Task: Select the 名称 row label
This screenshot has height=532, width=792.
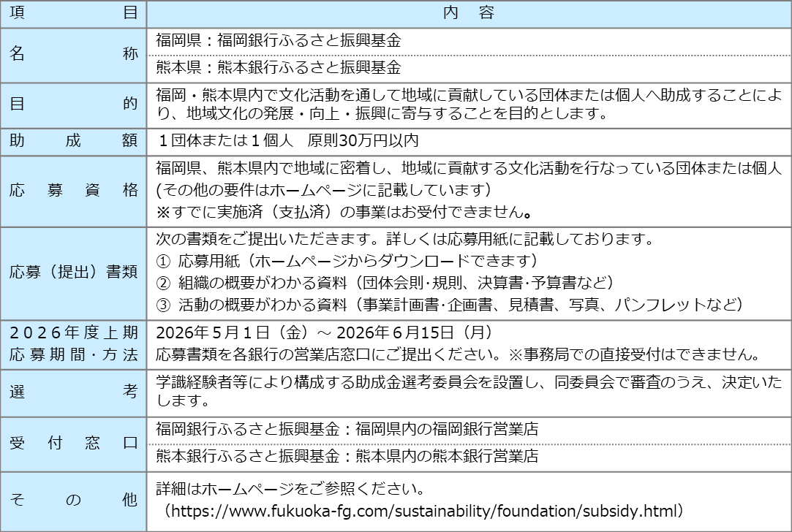Action: [x=73, y=55]
